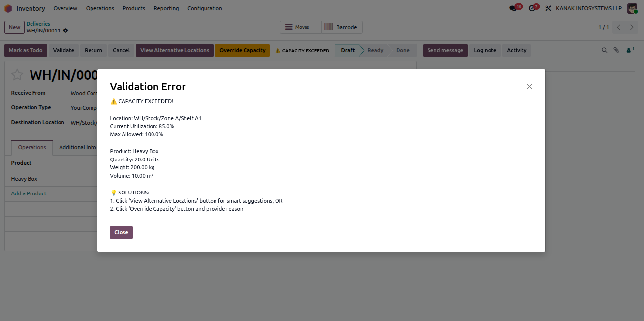644x321 pixels.
Task: Select the Operations tab
Action: coord(32,147)
